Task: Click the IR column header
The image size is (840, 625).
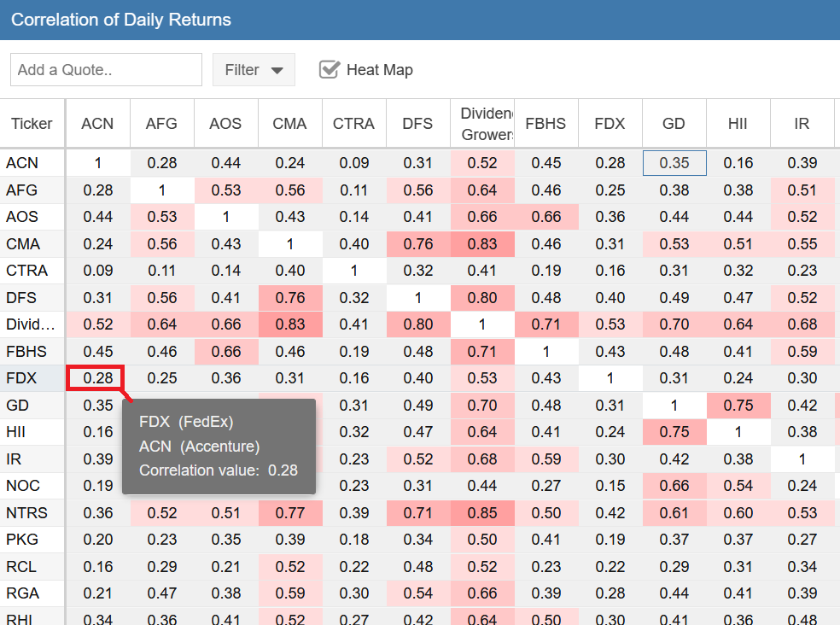Action: point(802,124)
